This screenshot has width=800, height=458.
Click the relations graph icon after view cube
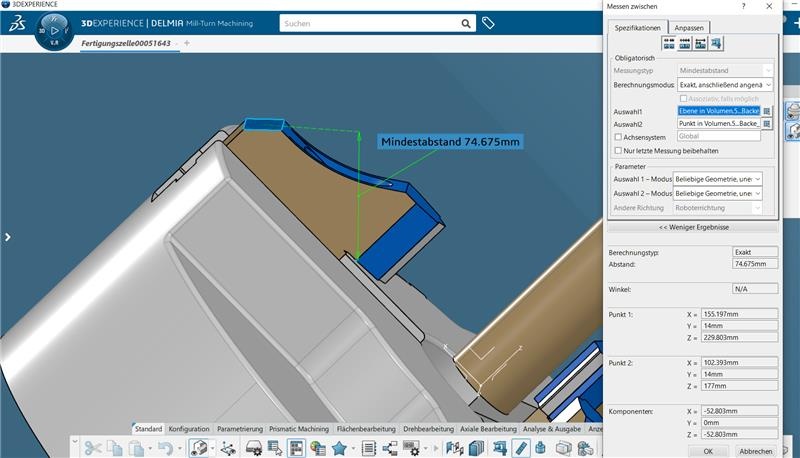point(228,448)
